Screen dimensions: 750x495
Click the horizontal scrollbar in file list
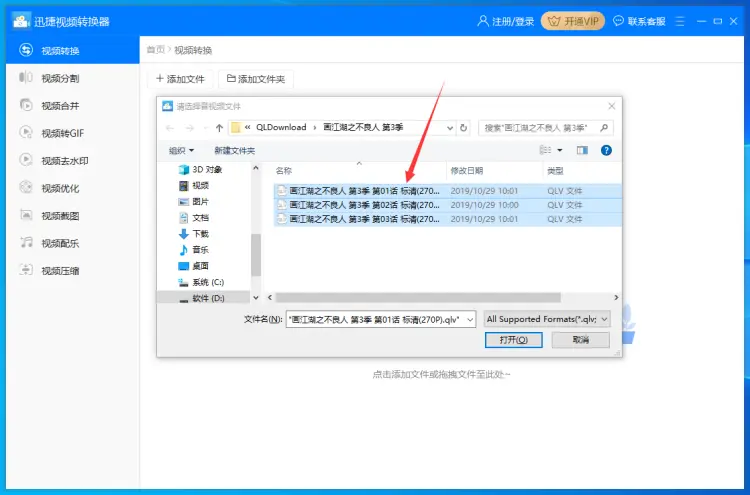[x=418, y=297]
